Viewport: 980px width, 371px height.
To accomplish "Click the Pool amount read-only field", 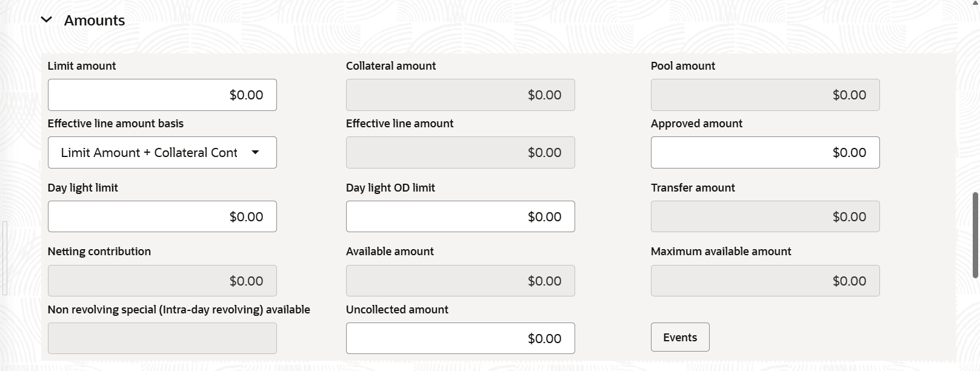I will click(x=765, y=95).
